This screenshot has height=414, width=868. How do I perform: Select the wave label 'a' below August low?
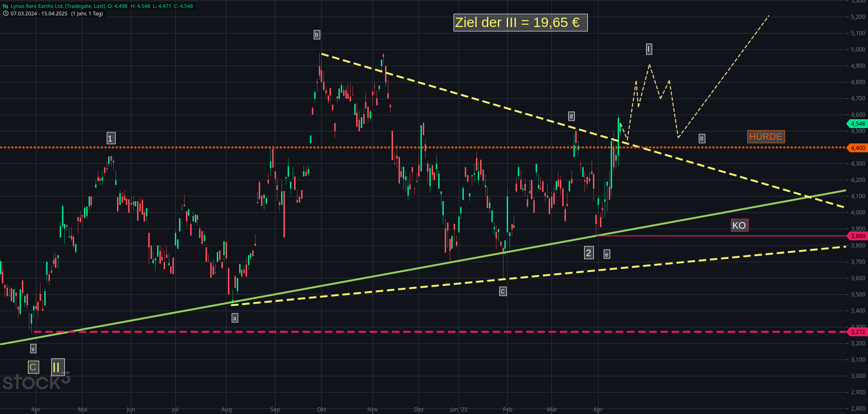point(234,318)
